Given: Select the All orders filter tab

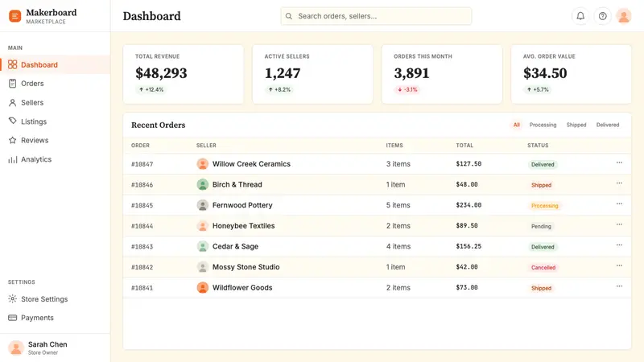Looking at the screenshot, I should tap(516, 125).
